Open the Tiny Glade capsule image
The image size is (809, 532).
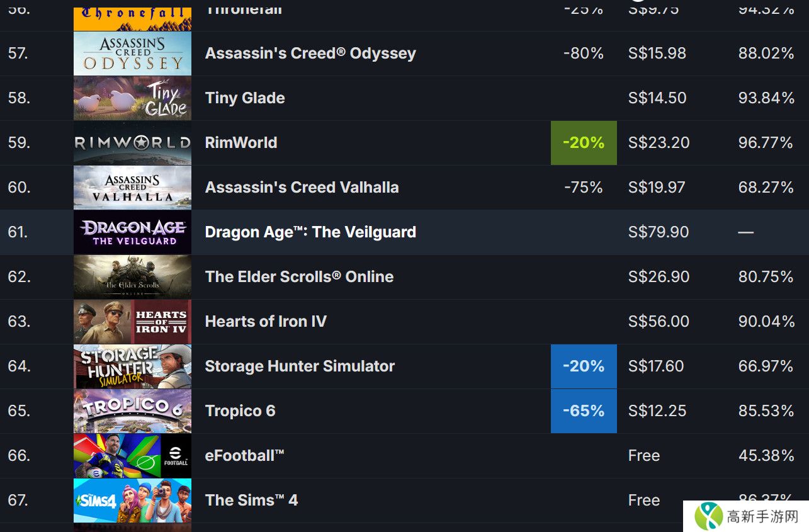click(132, 98)
